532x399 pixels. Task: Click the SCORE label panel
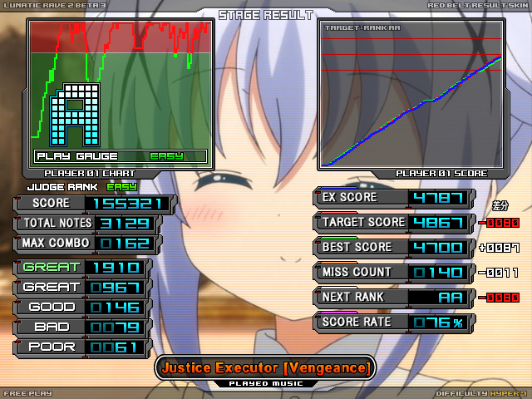coord(51,203)
